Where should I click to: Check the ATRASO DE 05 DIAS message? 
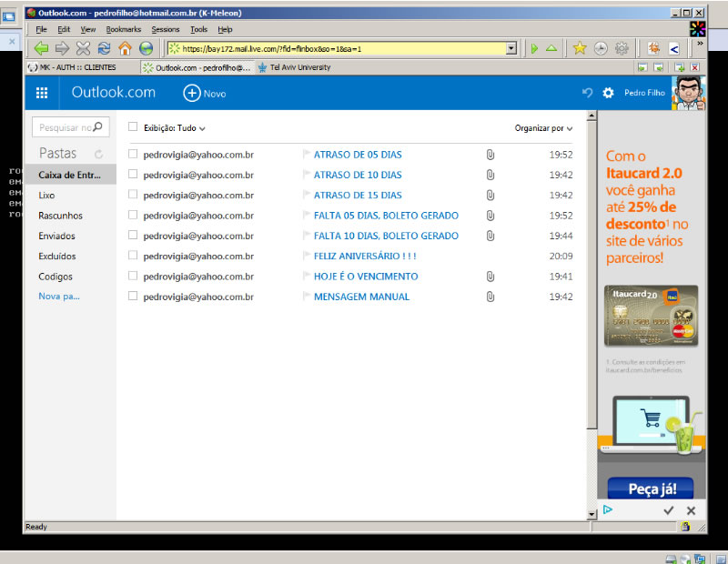tap(133, 154)
